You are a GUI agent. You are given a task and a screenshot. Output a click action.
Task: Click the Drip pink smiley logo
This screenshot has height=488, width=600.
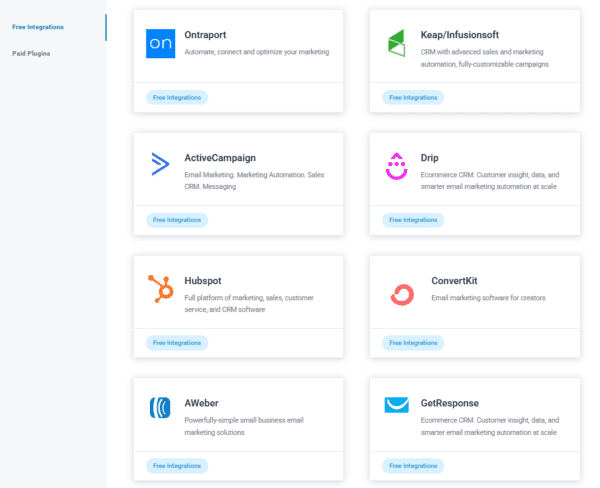pyautogui.click(x=397, y=166)
